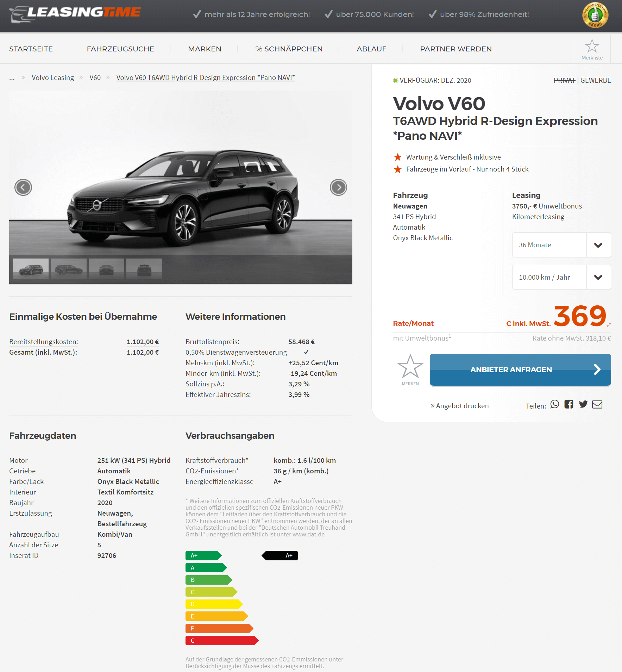This screenshot has height=672, width=622.
Task: Open ABLAUF menu item
Action: tap(371, 49)
